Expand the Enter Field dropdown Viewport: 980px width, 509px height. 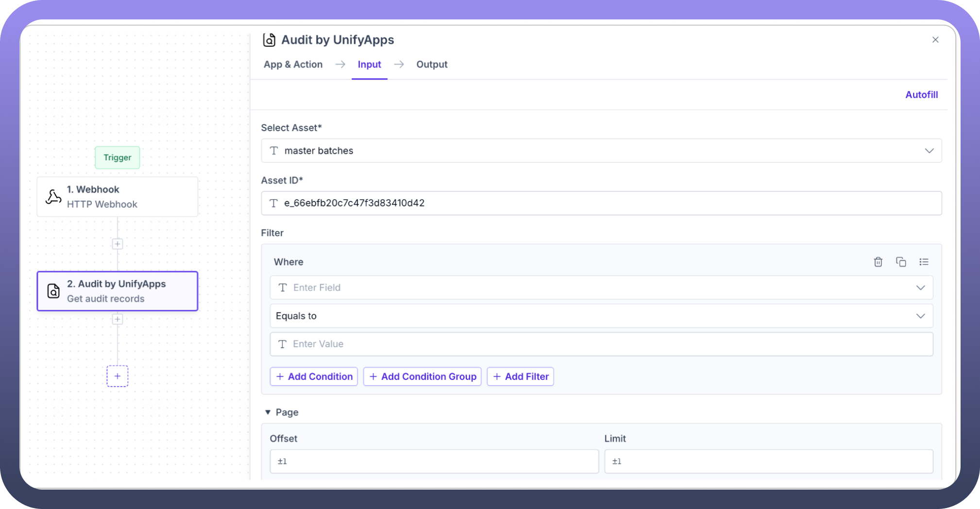(920, 288)
